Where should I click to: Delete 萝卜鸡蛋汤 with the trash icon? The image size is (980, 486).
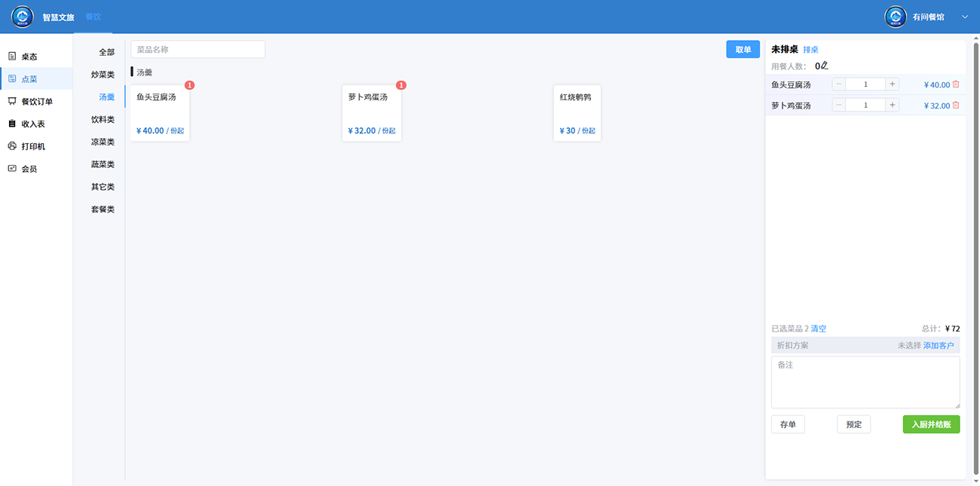[956, 105]
